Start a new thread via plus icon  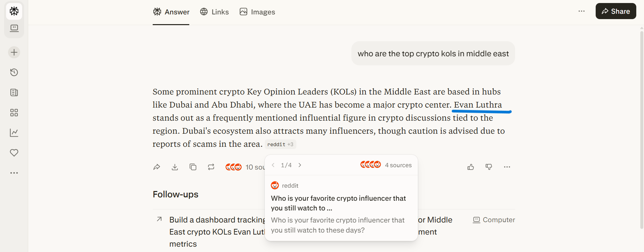[x=14, y=52]
